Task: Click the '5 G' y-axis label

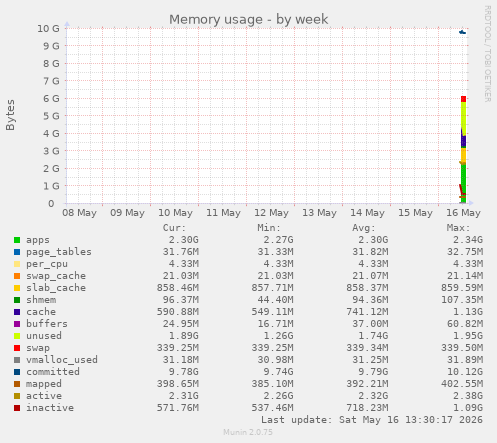Action: pyautogui.click(x=51, y=116)
